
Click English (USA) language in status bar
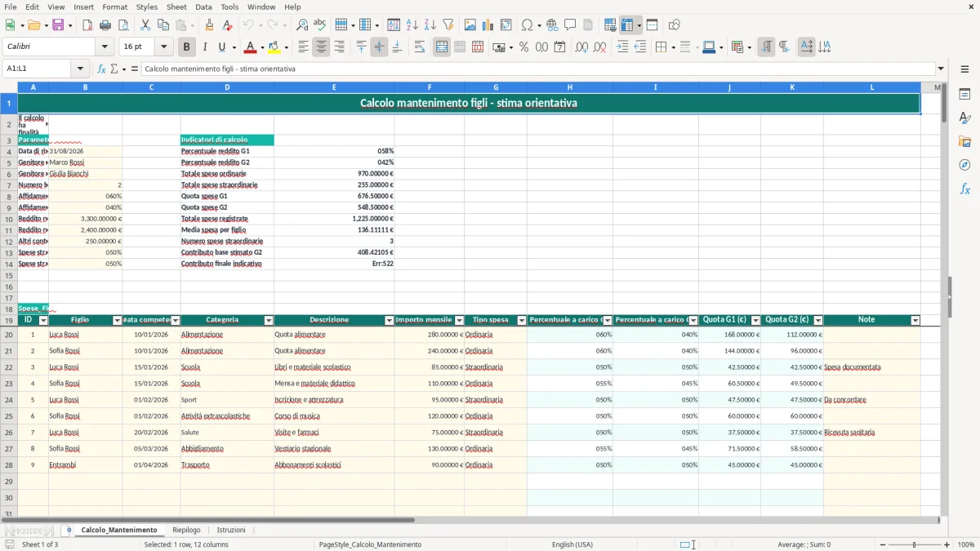coord(572,544)
